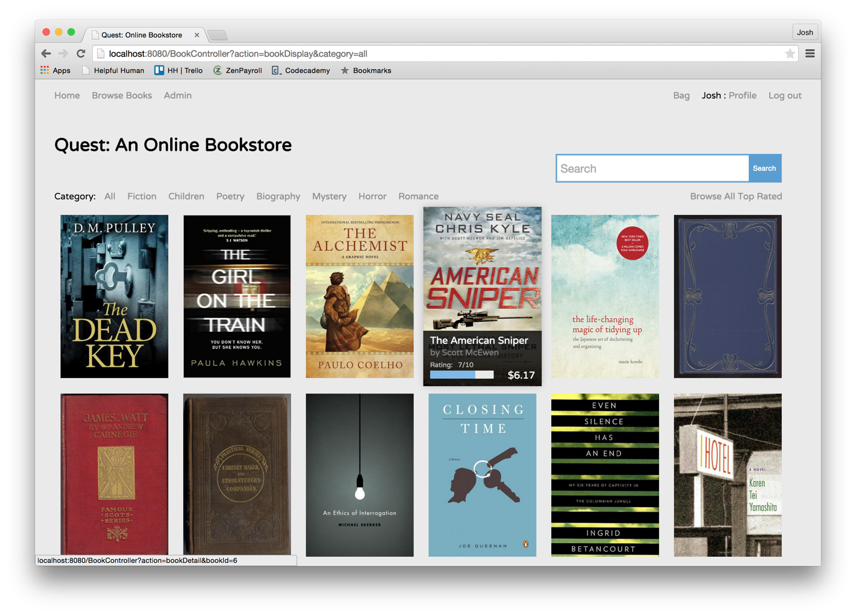Click the browser forward arrow
This screenshot has height=616, width=856.
pos(63,54)
